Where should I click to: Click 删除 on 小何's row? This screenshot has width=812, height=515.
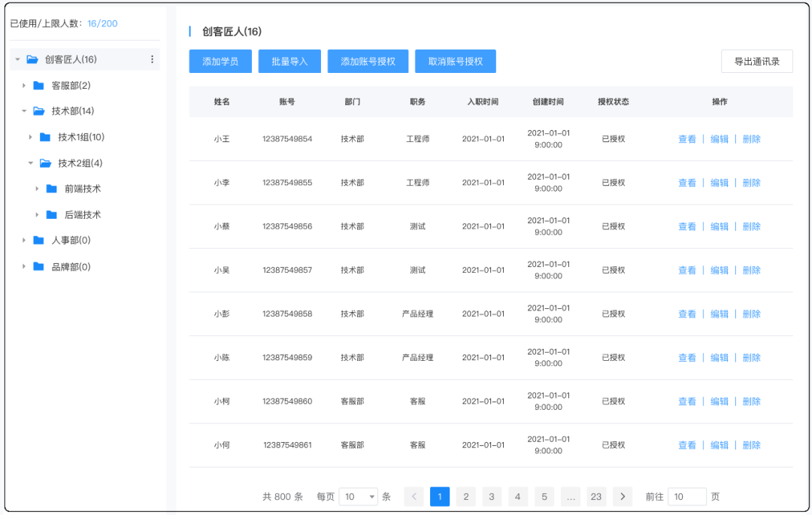[751, 444]
